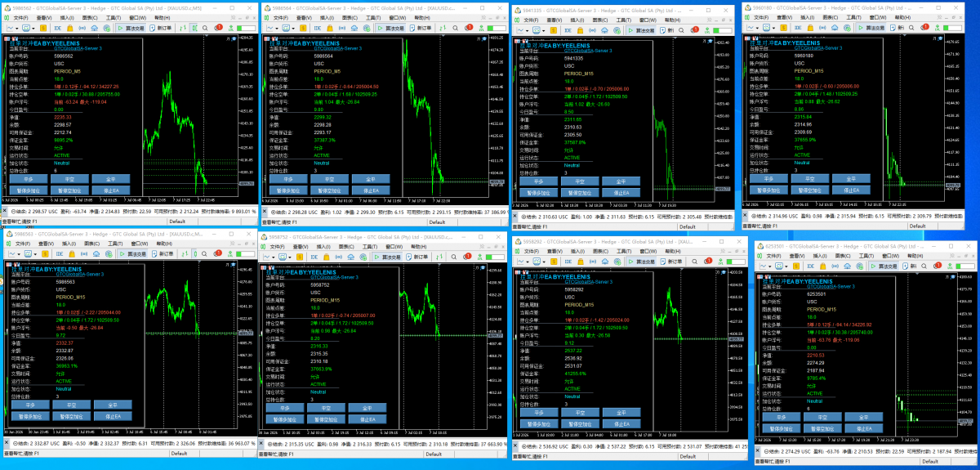980x470 pixels.
Task: Click globe icon in window 5958292 toolbar
Action: [618, 262]
